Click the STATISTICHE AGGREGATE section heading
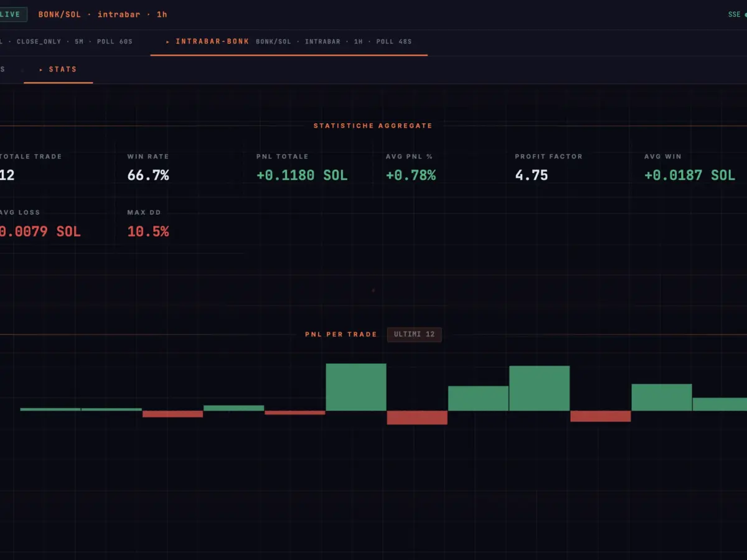The image size is (747, 560). [x=373, y=126]
